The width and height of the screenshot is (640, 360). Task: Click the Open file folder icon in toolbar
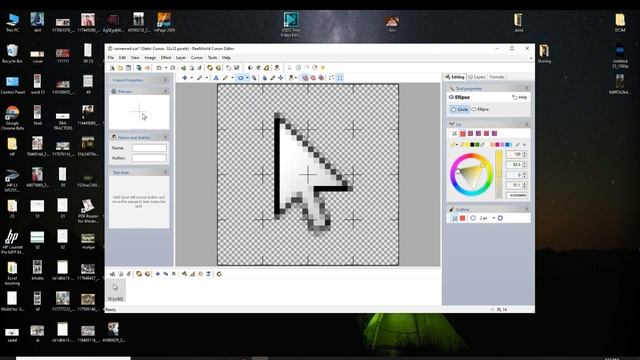pyautogui.click(x=120, y=68)
